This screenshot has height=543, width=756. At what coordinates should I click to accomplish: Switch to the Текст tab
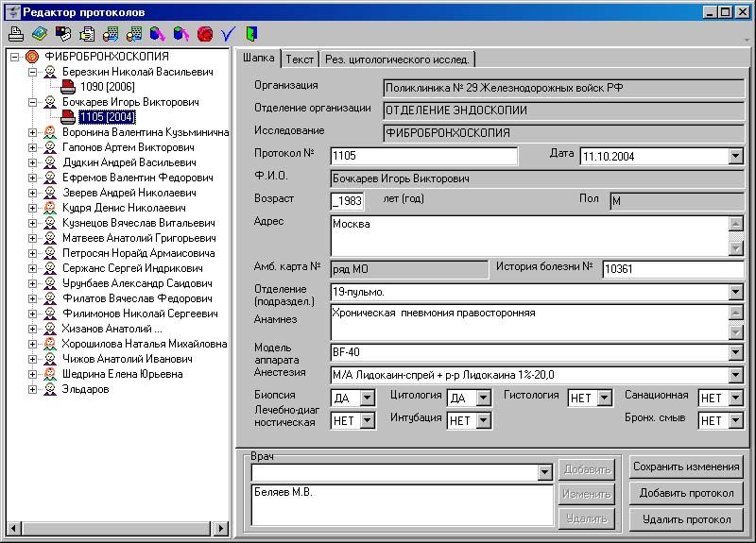[300, 59]
